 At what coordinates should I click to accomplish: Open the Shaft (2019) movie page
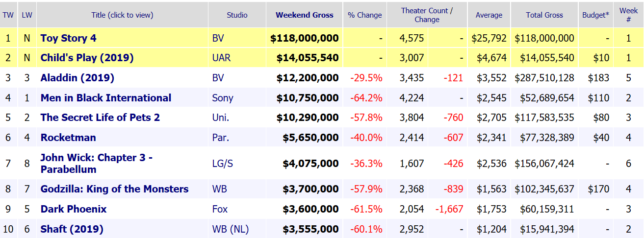point(72,229)
